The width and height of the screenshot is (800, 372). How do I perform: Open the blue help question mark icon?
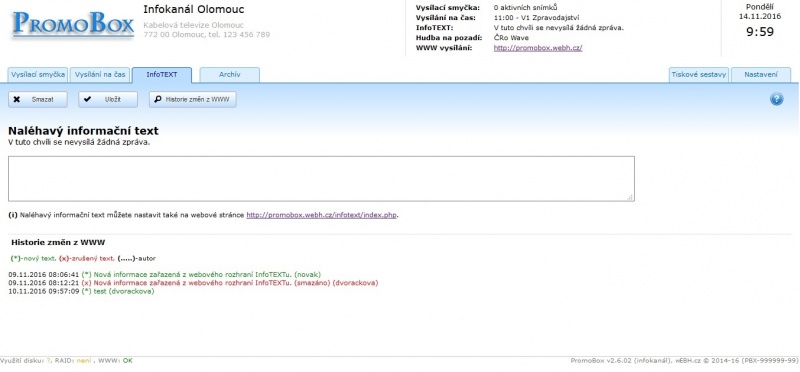(777, 99)
